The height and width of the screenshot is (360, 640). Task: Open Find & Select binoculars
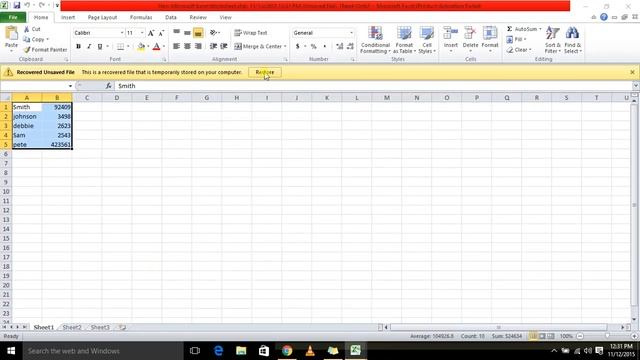pyautogui.click(x=572, y=40)
